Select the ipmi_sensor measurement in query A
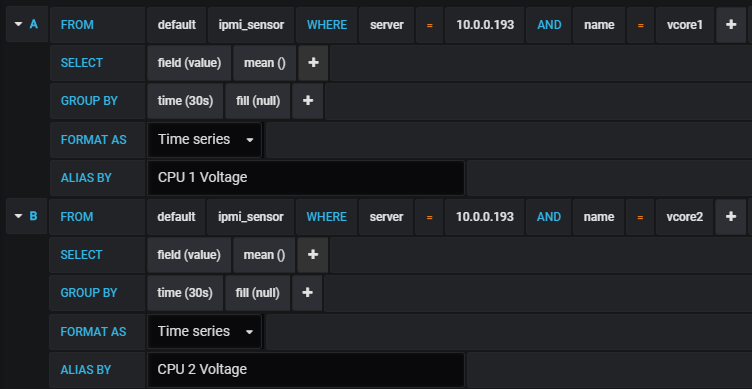Viewport: 752px width, 389px height. tap(251, 24)
